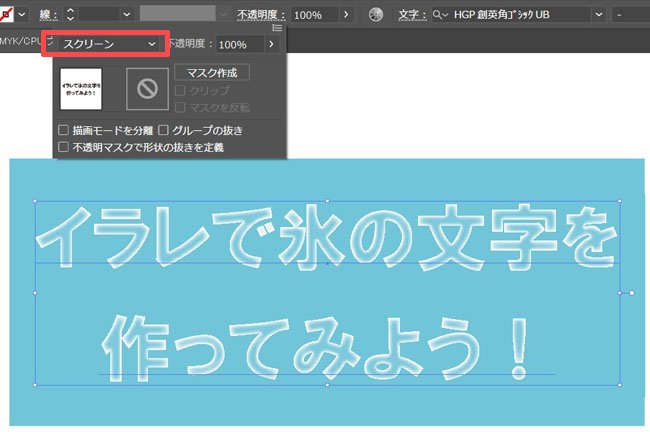Click the artwork thumbnail in Transparency panel
650x432 pixels.
click(81, 89)
